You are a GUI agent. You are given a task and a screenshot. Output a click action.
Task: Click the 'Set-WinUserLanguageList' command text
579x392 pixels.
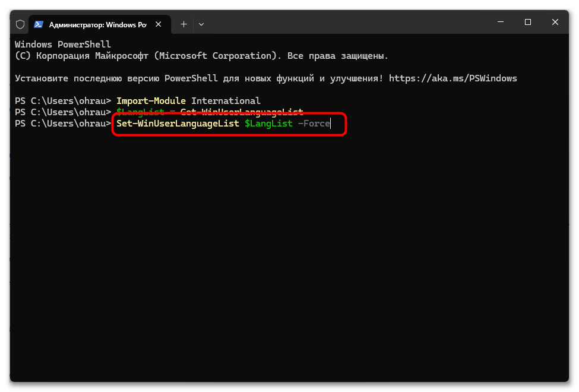click(178, 124)
